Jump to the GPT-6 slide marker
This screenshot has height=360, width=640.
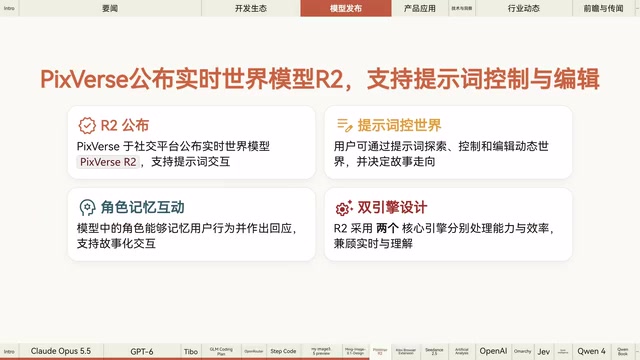(x=142, y=351)
